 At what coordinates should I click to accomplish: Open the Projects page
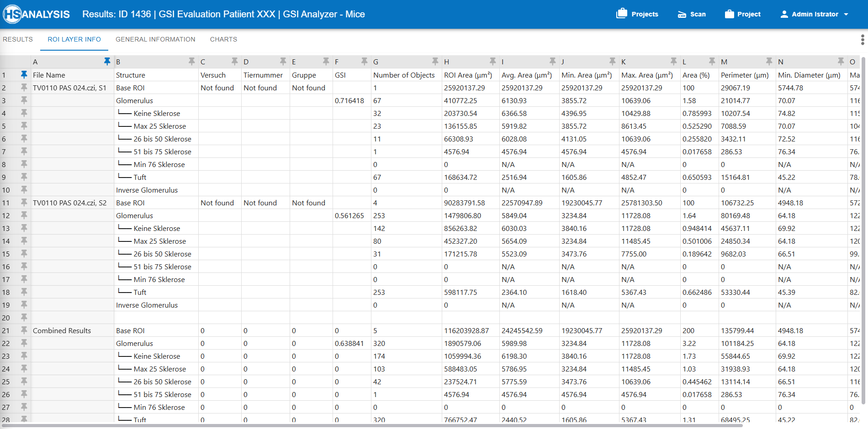pyautogui.click(x=637, y=14)
